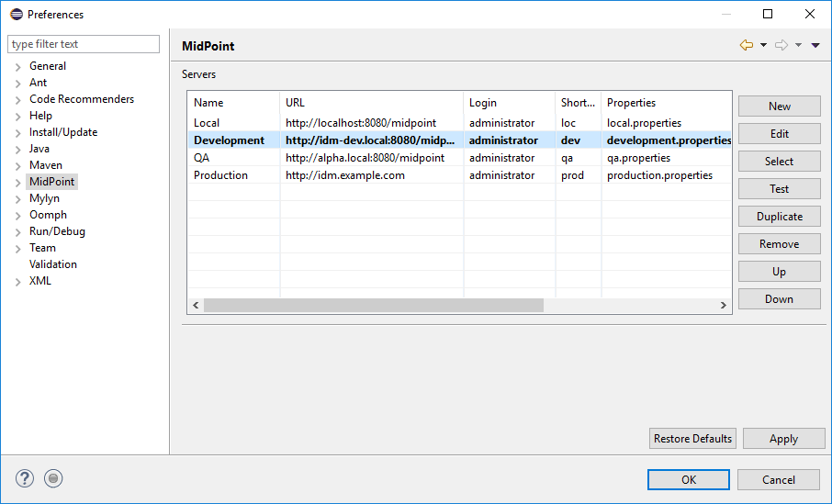The image size is (832, 504).
Task: Expand the Mylyn tree node
Action: click(18, 199)
